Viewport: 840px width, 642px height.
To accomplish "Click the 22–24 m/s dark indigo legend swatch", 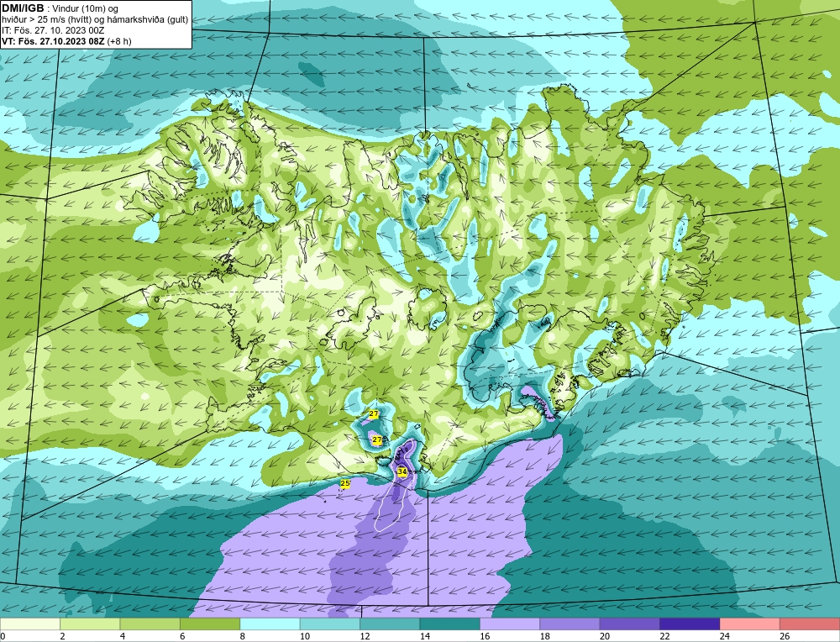I will pyautogui.click(x=690, y=624).
